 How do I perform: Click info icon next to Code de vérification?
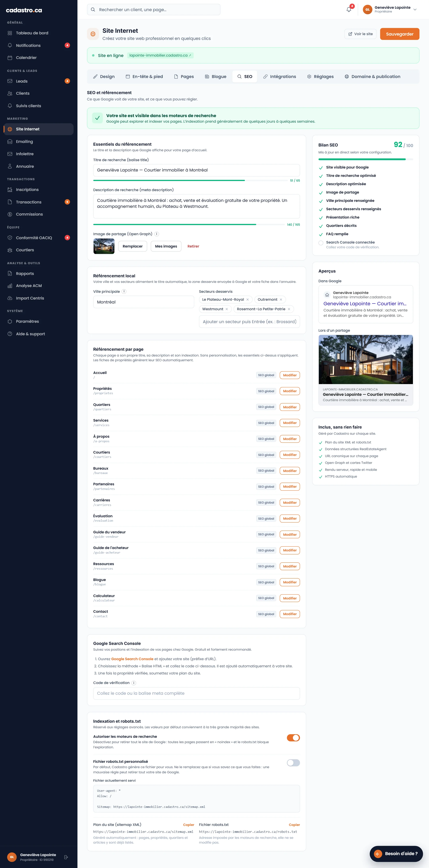134,683
